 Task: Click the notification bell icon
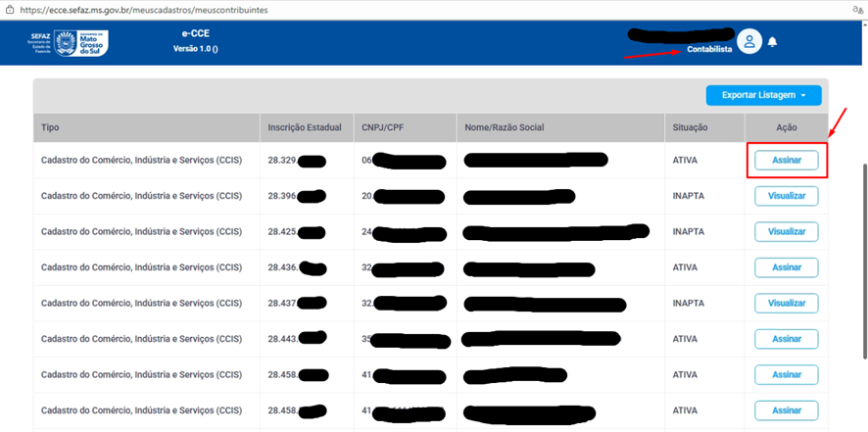point(772,42)
